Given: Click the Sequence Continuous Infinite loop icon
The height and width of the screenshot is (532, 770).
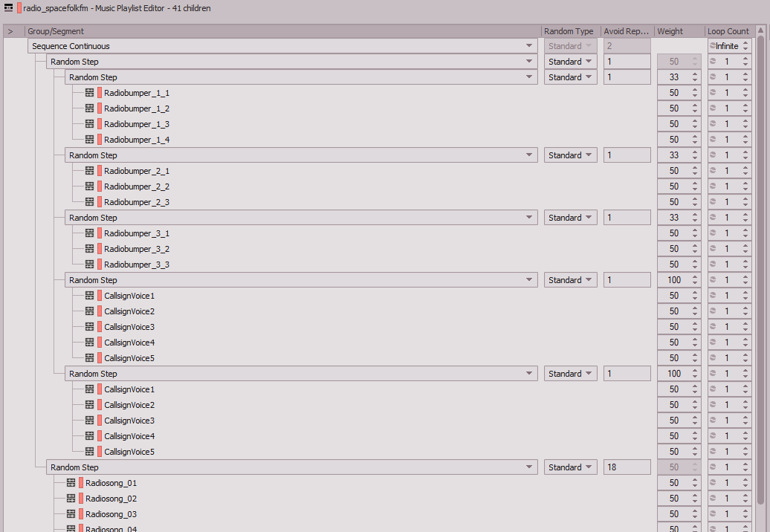Looking at the screenshot, I should [713, 45].
